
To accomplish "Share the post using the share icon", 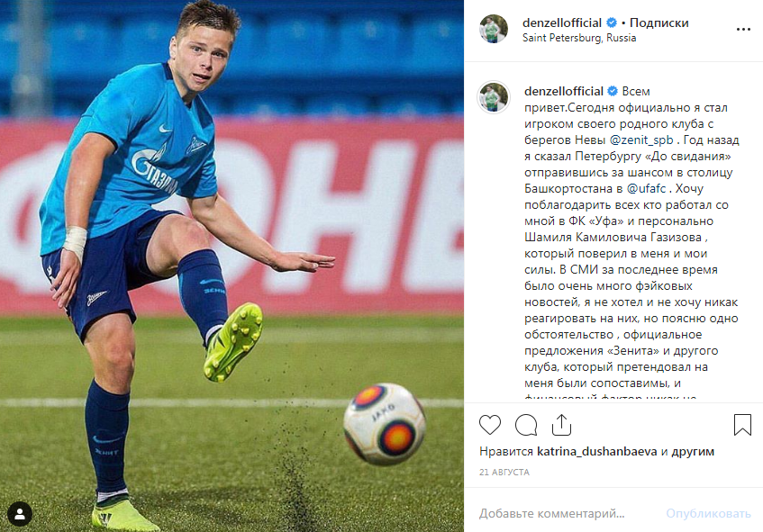I will click(561, 425).
